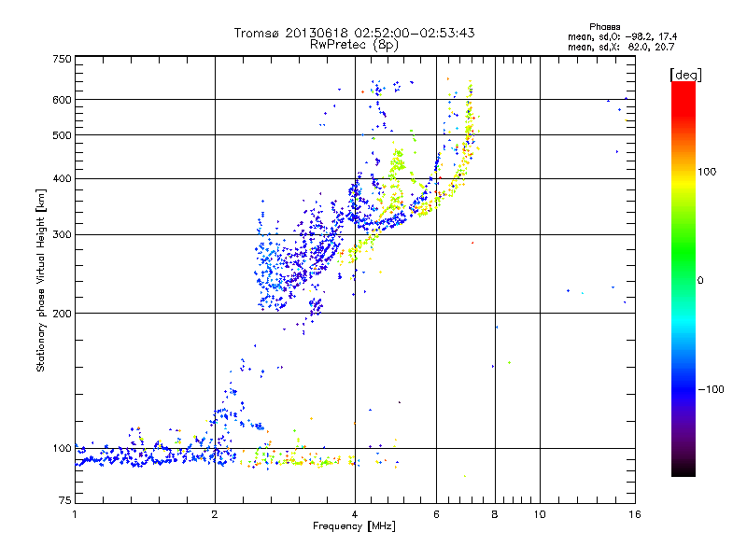Click the '[deg]' colorbar unit label
The width and height of the screenshot is (747, 560).
(x=685, y=75)
